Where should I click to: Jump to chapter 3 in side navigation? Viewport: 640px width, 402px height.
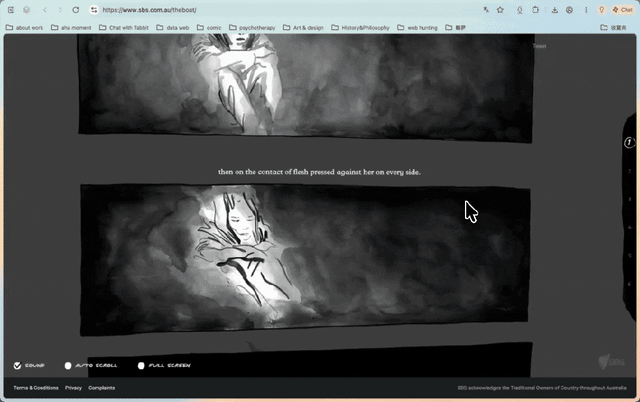tap(630, 199)
